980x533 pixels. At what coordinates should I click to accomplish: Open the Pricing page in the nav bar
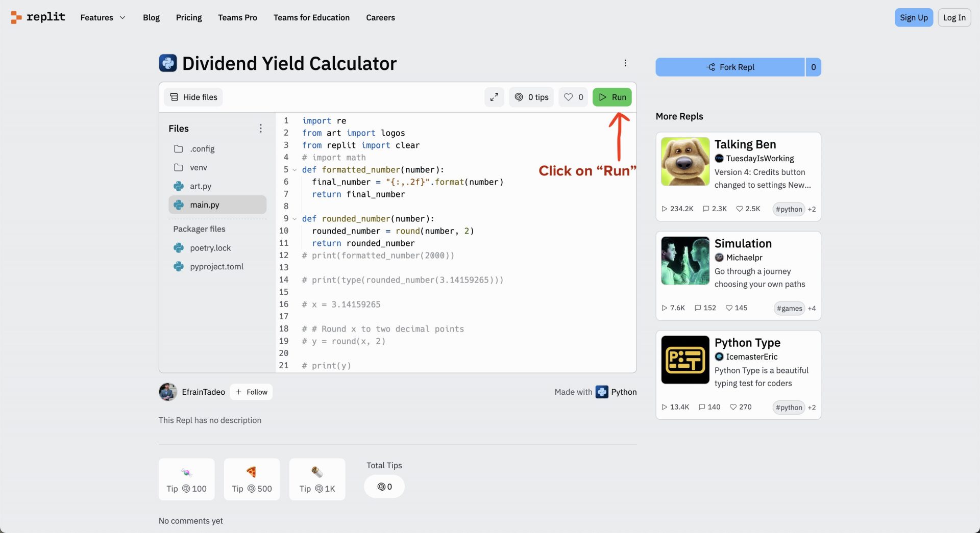(x=189, y=17)
